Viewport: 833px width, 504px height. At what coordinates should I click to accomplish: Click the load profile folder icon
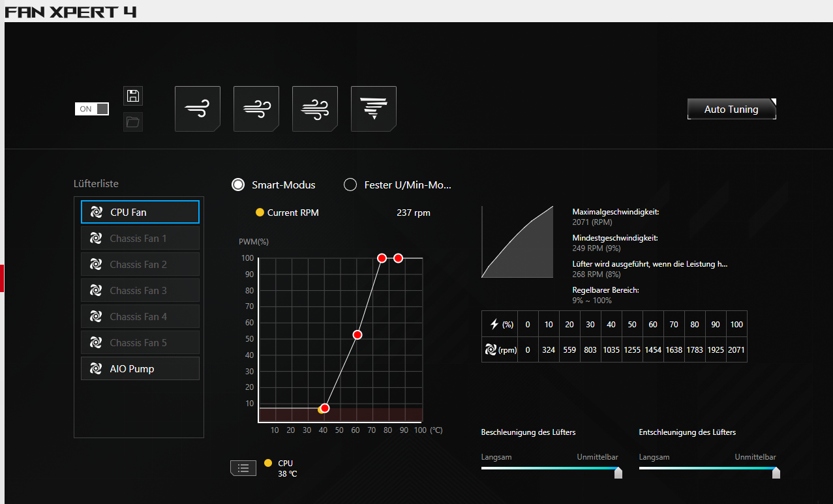133,122
